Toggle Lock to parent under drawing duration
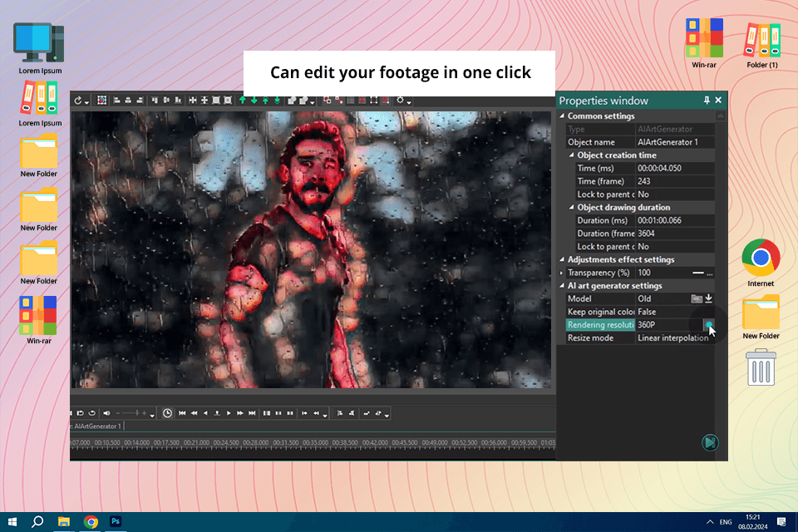 (x=675, y=246)
